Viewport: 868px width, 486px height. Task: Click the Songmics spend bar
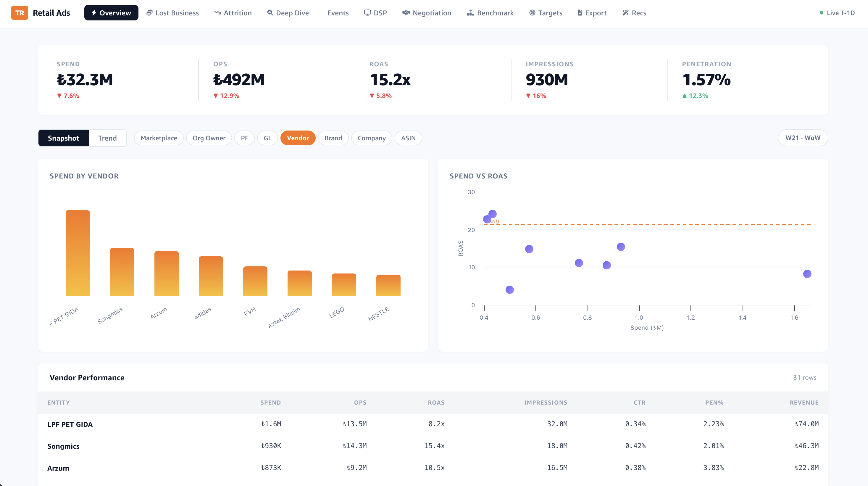122,272
